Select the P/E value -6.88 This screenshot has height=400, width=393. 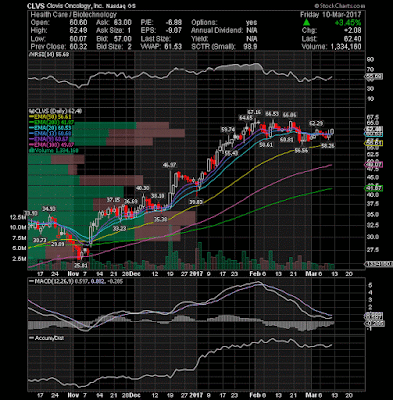pos(174,23)
